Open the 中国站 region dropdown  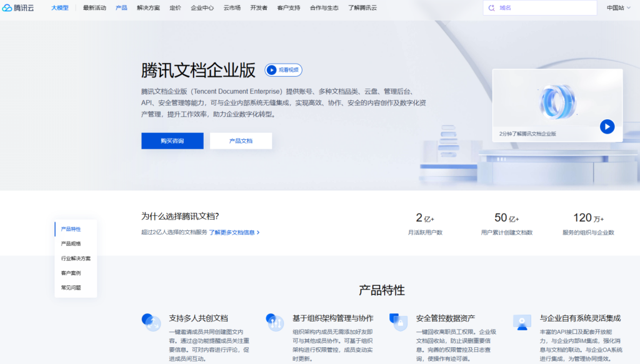pyautogui.click(x=618, y=7)
